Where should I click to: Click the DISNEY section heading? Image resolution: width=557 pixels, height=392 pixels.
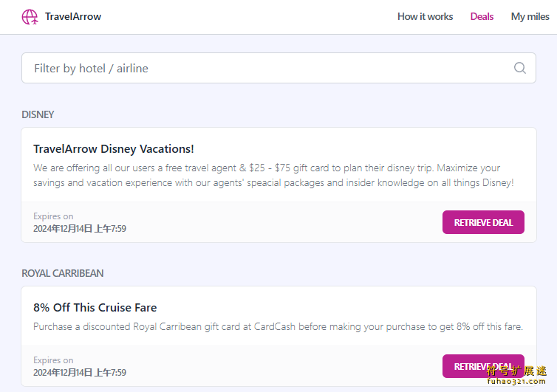pyautogui.click(x=38, y=114)
